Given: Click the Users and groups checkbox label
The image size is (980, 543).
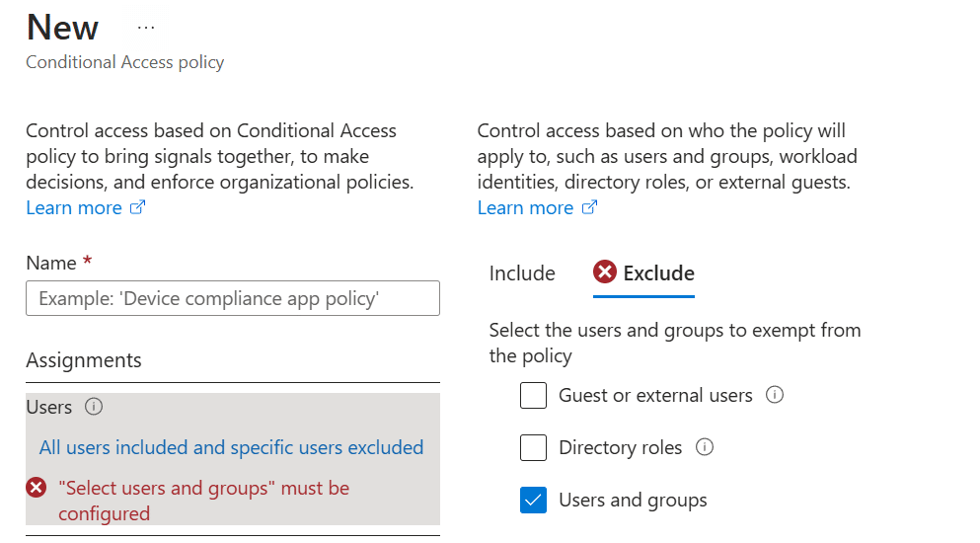Looking at the screenshot, I should pyautogui.click(x=634, y=501).
